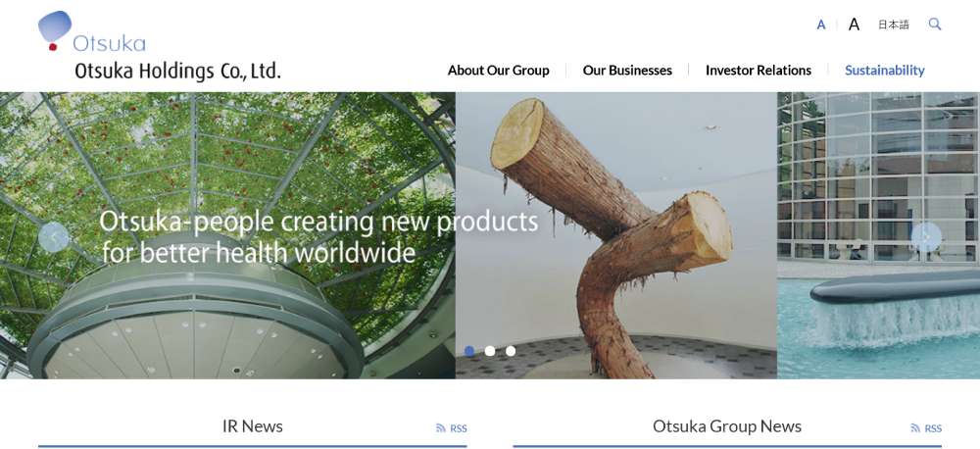Expand the Investor Relations menu
The image size is (980, 449).
point(758,71)
